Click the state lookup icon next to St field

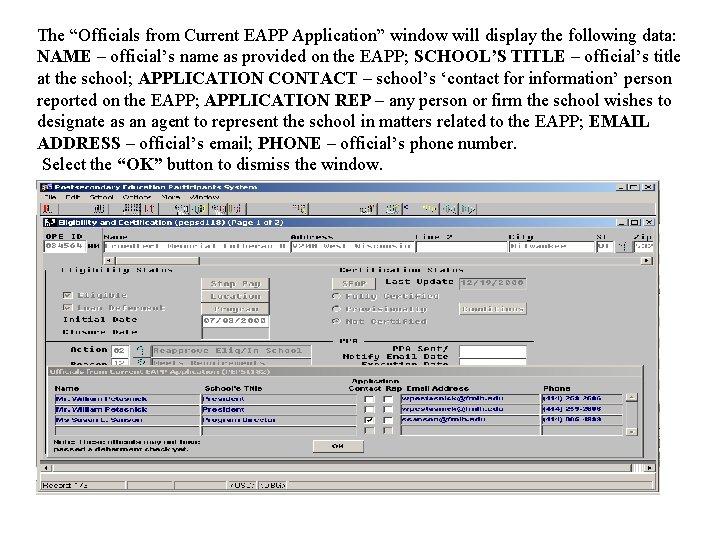click(x=623, y=247)
